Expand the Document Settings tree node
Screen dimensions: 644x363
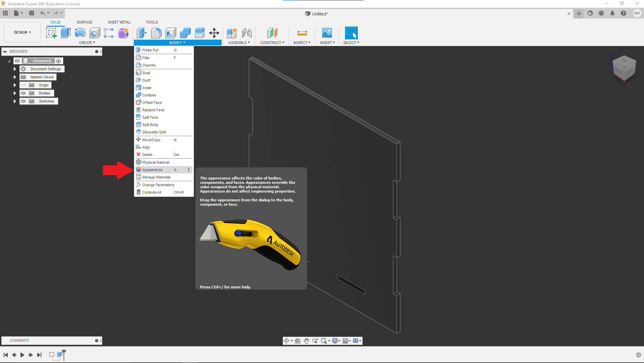(14, 69)
